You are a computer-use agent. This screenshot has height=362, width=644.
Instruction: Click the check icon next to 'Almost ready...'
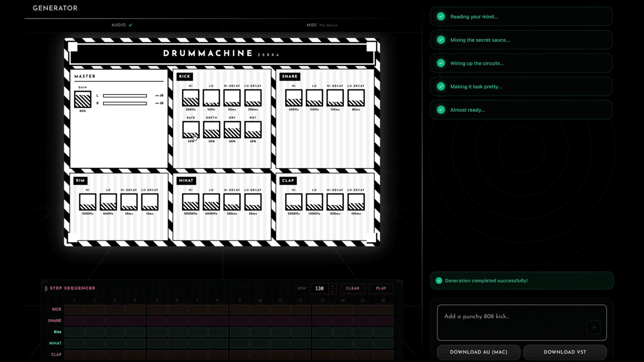pos(441,110)
